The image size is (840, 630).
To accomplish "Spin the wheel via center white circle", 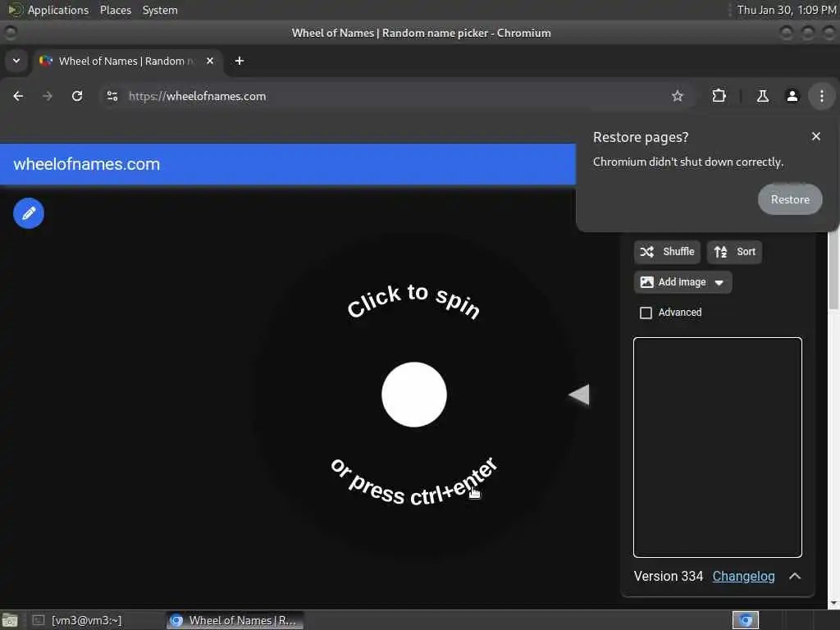I will [414, 395].
